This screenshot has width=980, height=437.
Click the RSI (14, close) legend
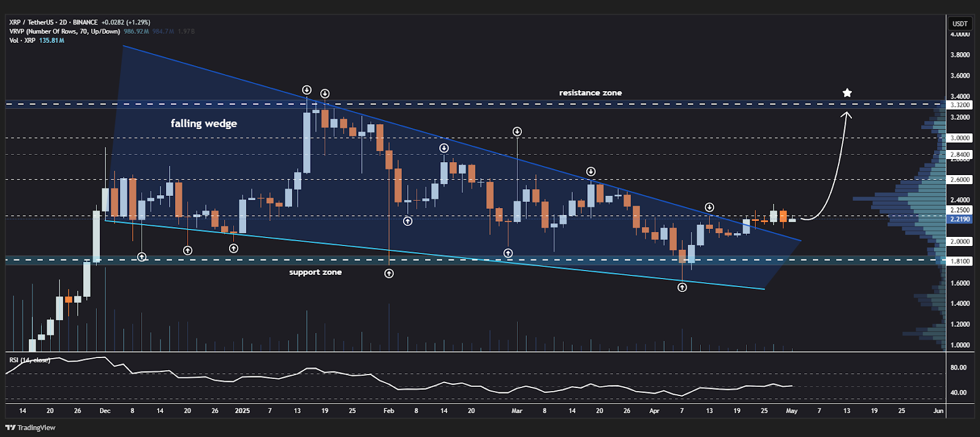pyautogui.click(x=29, y=360)
